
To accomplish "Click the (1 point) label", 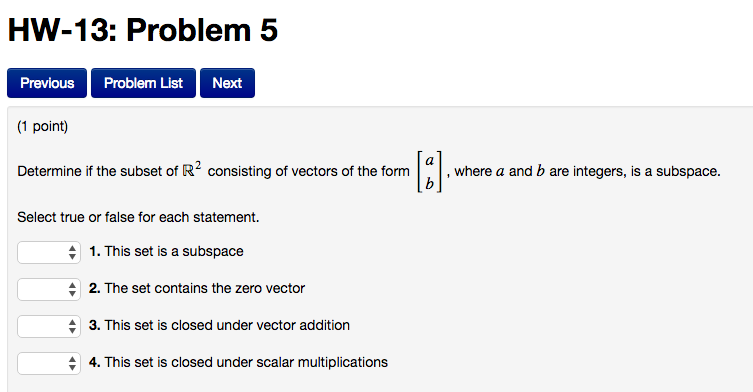I will point(43,126).
